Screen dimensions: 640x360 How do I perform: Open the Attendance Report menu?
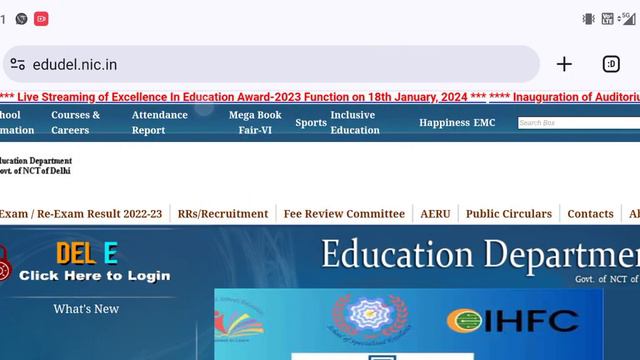coord(160,122)
